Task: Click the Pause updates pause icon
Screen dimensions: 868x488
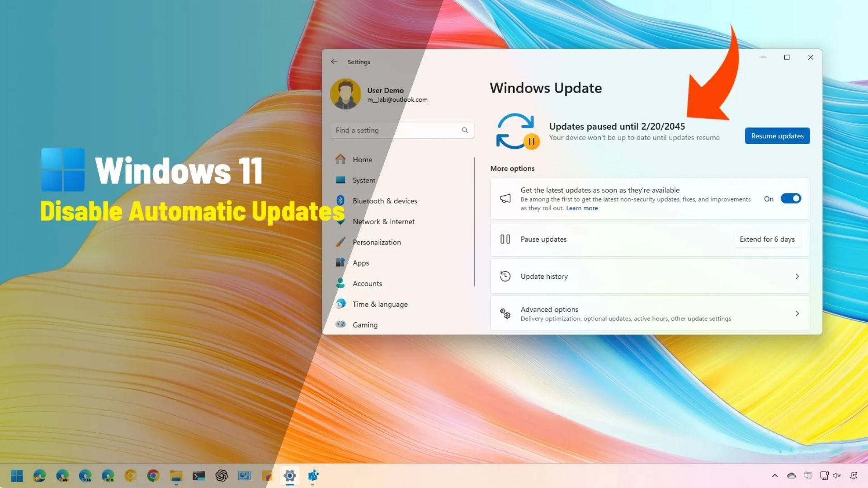Action: click(x=505, y=239)
